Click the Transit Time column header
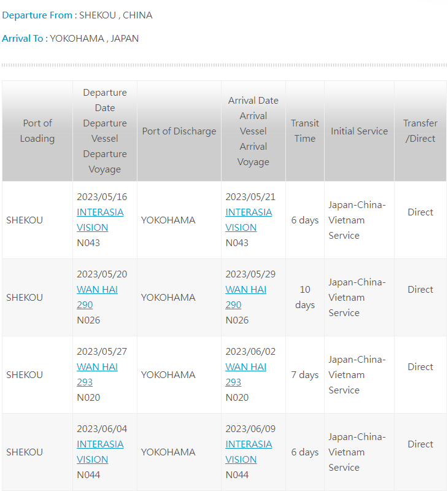 coord(305,131)
